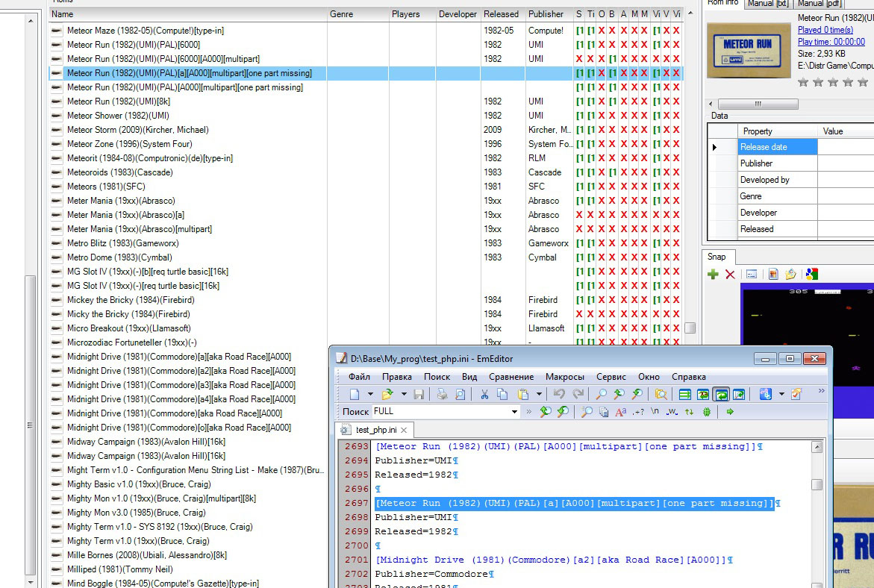Image resolution: width=874 pixels, height=588 pixels.
Task: Click the red X delete snap icon
Action: [730, 274]
